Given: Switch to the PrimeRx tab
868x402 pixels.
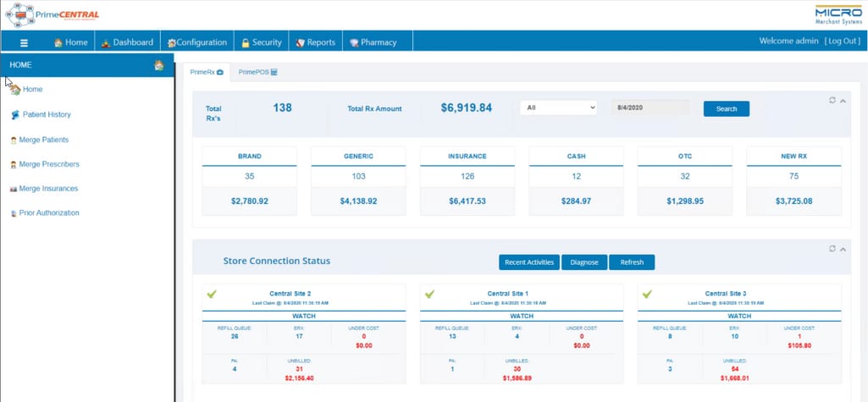Looking at the screenshot, I should (207, 73).
